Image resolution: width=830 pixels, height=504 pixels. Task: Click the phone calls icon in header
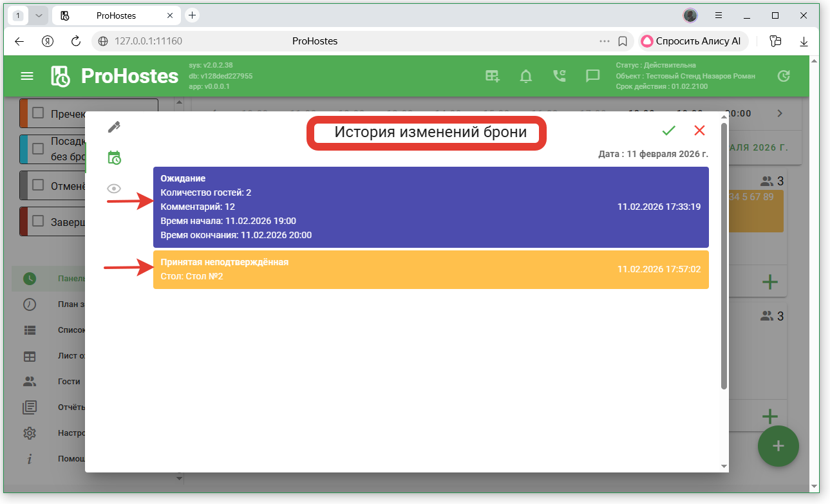point(560,76)
